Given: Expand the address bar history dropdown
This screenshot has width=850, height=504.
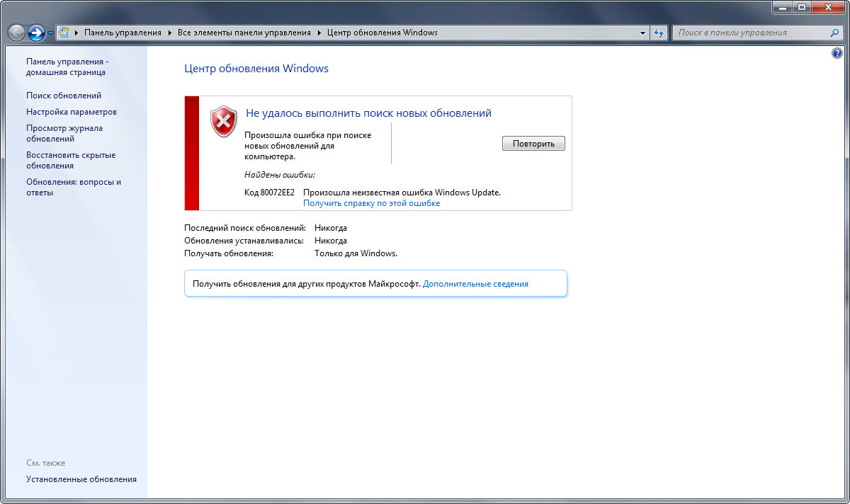Looking at the screenshot, I should point(643,33).
